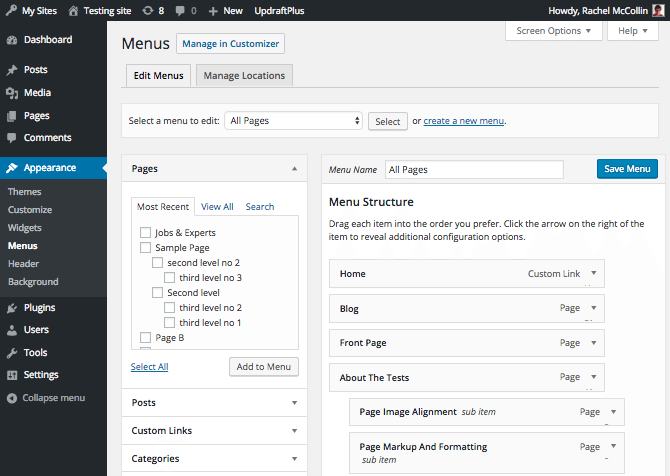Click the Select button beside menu dropdown
Image resolution: width=670 pixels, height=476 pixels.
pos(388,121)
